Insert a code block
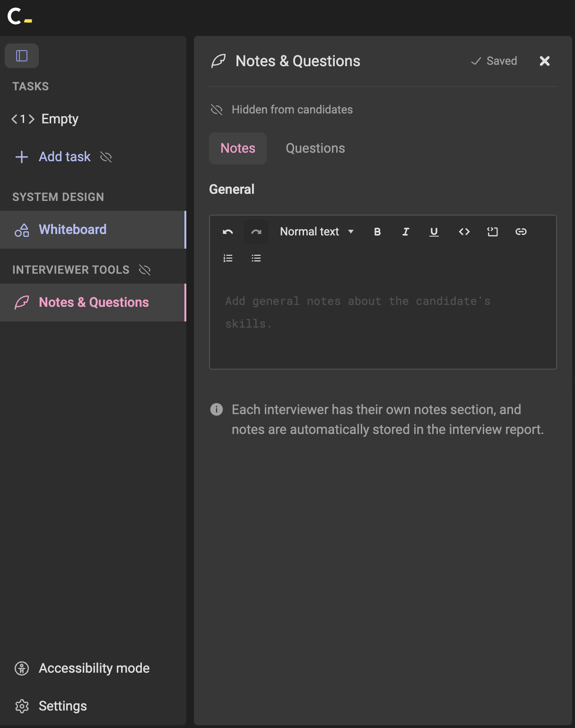Viewport: 575px width, 728px height. pos(493,232)
